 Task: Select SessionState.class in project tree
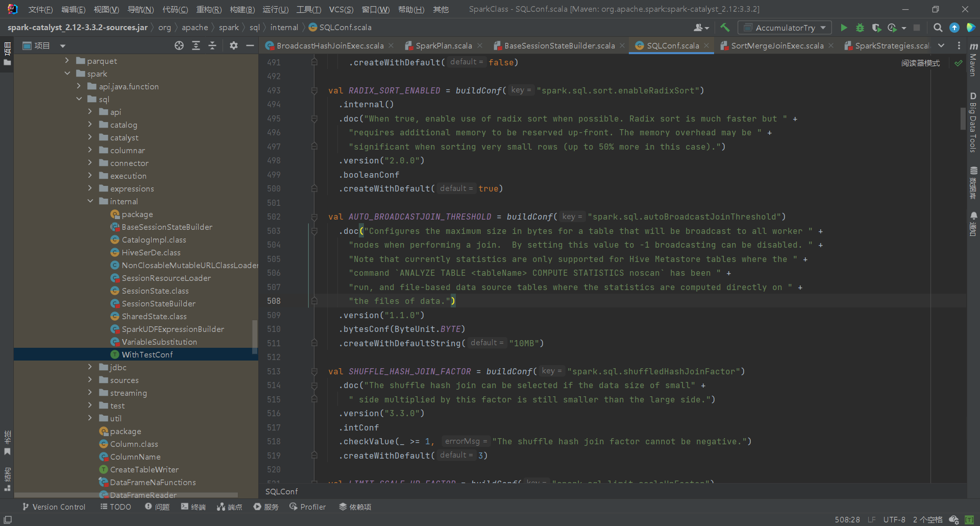[155, 291]
